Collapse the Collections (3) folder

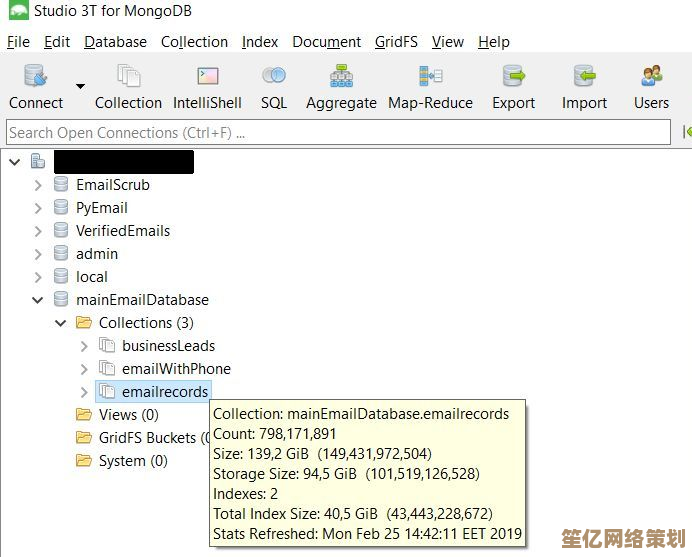click(x=61, y=323)
